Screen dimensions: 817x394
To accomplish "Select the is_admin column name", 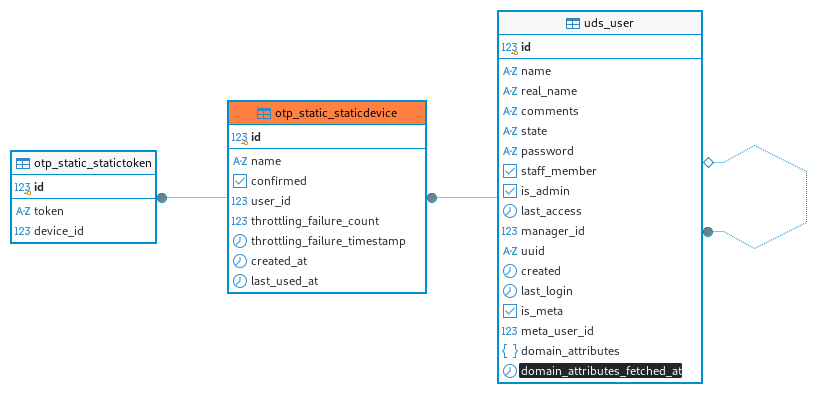I will click(545, 191).
